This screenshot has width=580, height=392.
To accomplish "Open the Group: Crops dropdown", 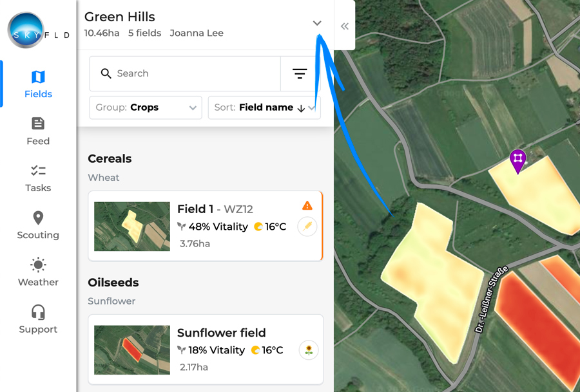I will pyautogui.click(x=146, y=107).
